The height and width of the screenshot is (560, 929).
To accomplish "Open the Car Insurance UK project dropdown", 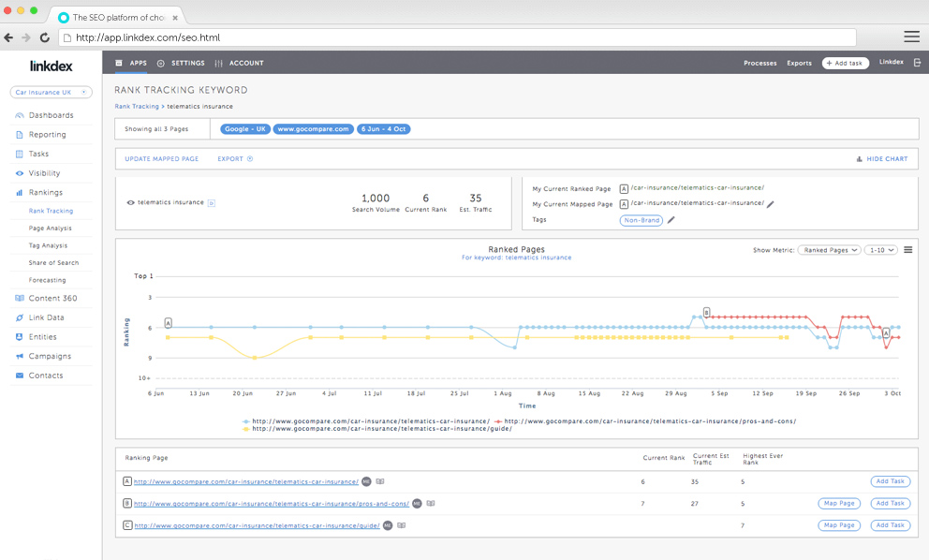I will point(51,92).
